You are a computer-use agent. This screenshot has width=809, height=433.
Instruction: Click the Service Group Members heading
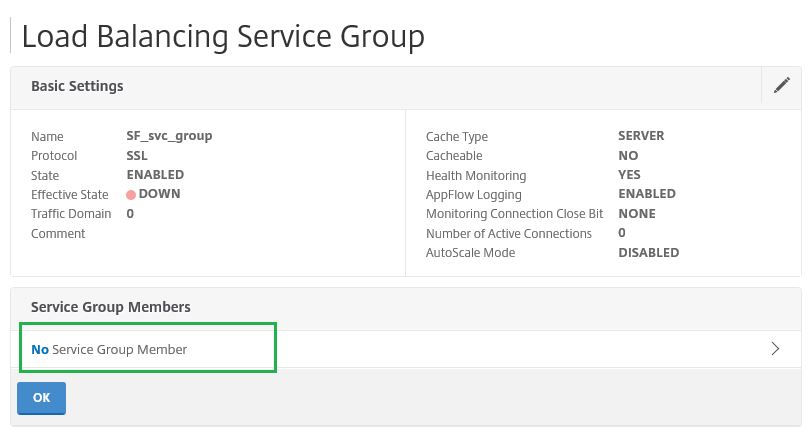(x=110, y=307)
